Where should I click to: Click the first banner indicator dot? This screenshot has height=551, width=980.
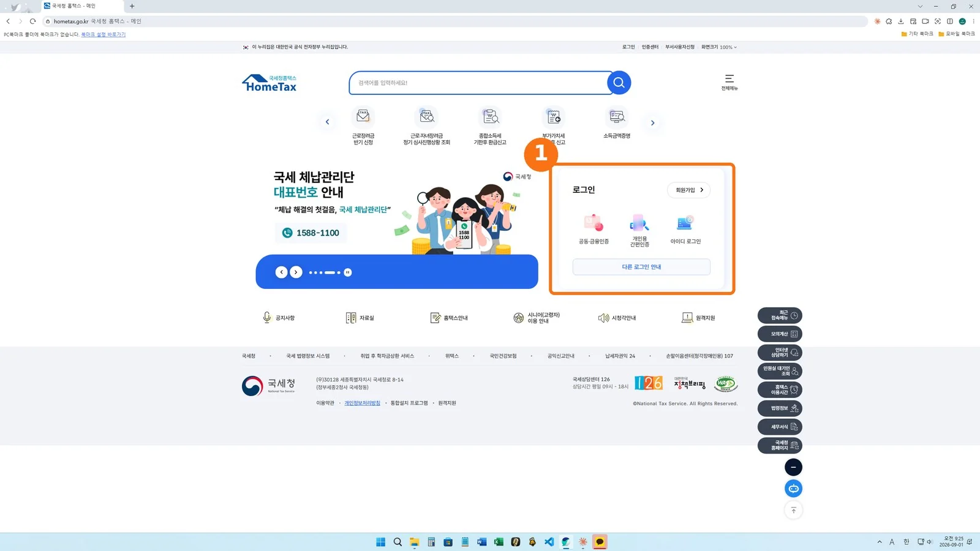click(311, 272)
